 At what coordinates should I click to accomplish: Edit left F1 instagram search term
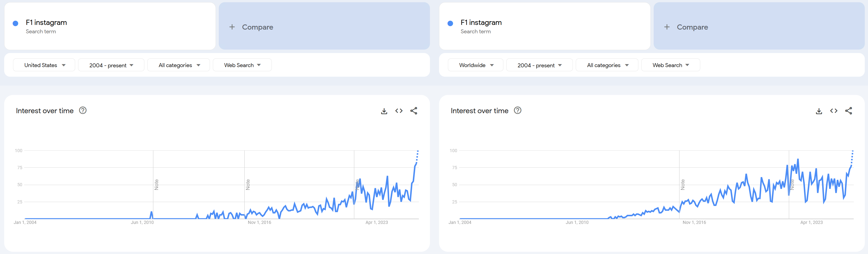[110, 26]
